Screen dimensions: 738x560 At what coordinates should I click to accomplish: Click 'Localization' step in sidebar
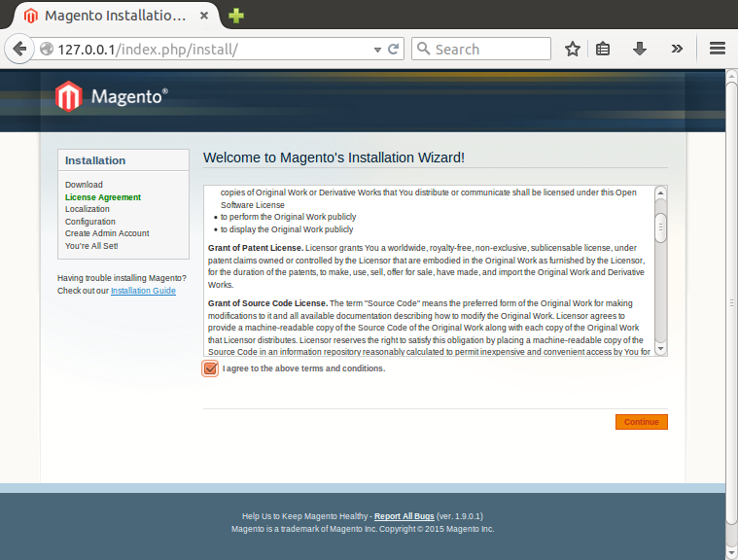pyautogui.click(x=88, y=209)
